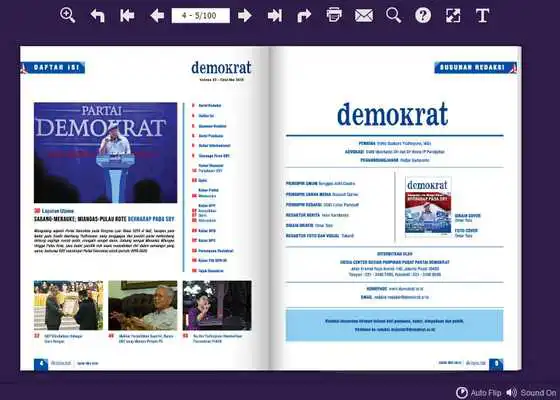560x400 pixels.
Task: Toggle the Auto Flip option
Action: click(479, 392)
